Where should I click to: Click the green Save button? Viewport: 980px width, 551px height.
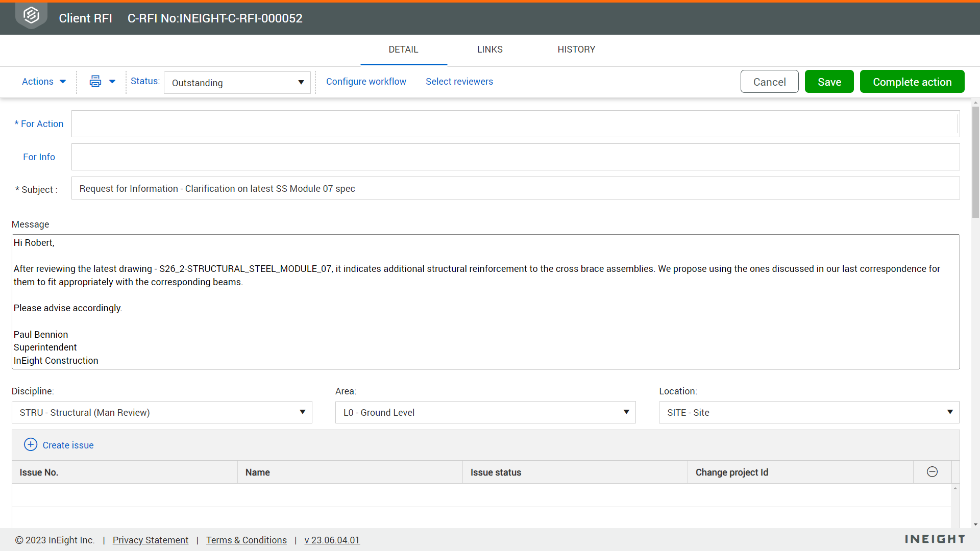[829, 82]
